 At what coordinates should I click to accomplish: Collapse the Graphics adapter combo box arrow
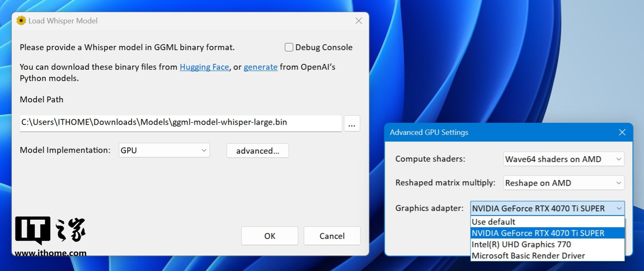click(619, 208)
